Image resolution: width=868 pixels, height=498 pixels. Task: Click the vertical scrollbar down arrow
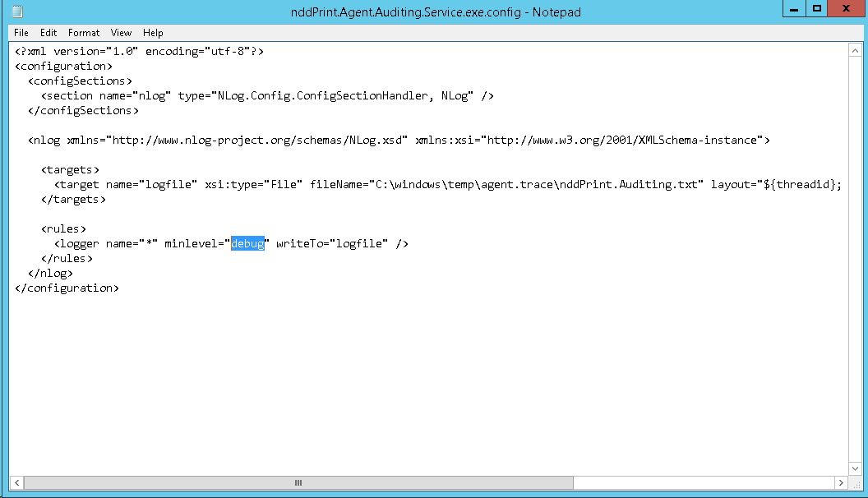(x=856, y=468)
